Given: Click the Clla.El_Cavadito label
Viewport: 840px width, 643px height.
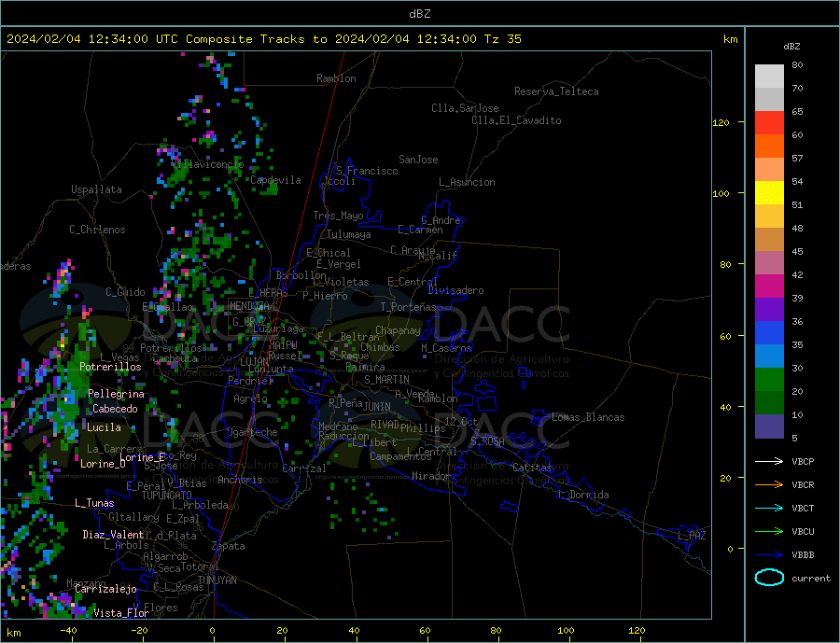Looking at the screenshot, I should click(x=516, y=120).
